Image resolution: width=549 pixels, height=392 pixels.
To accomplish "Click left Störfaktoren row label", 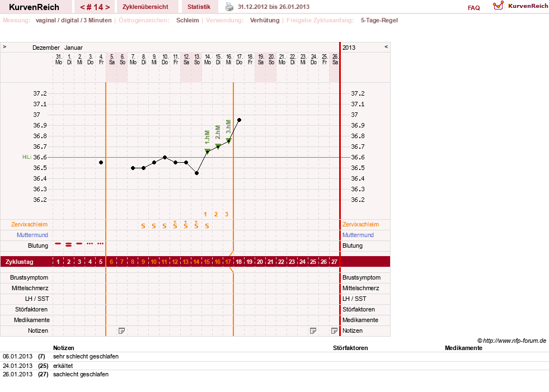I will tap(31, 309).
